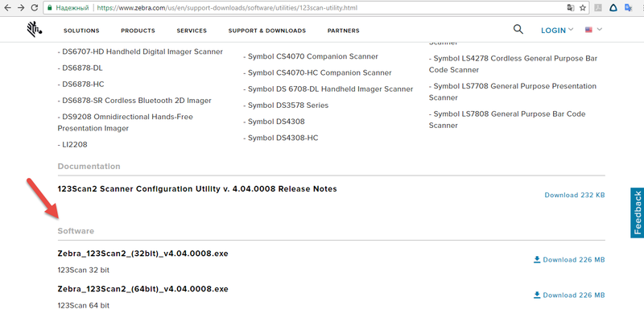
Task: Open the PRODUCTS menu
Action: [x=138, y=31]
